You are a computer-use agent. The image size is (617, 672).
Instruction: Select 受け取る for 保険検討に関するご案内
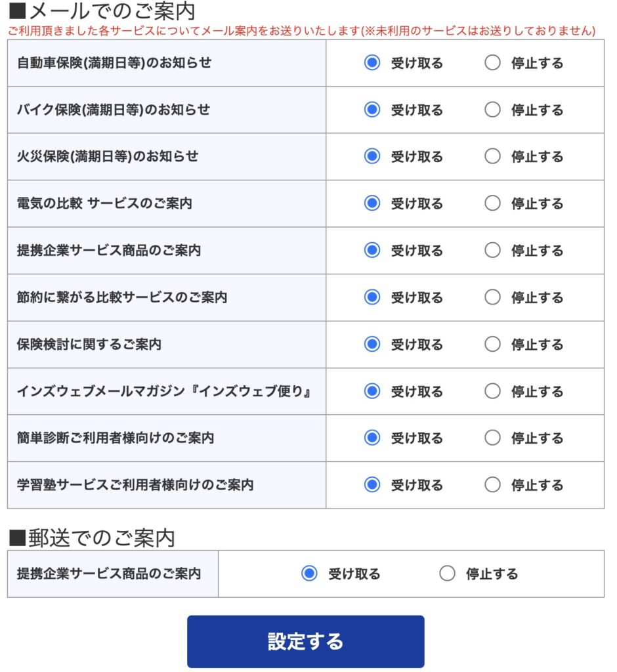coord(372,345)
